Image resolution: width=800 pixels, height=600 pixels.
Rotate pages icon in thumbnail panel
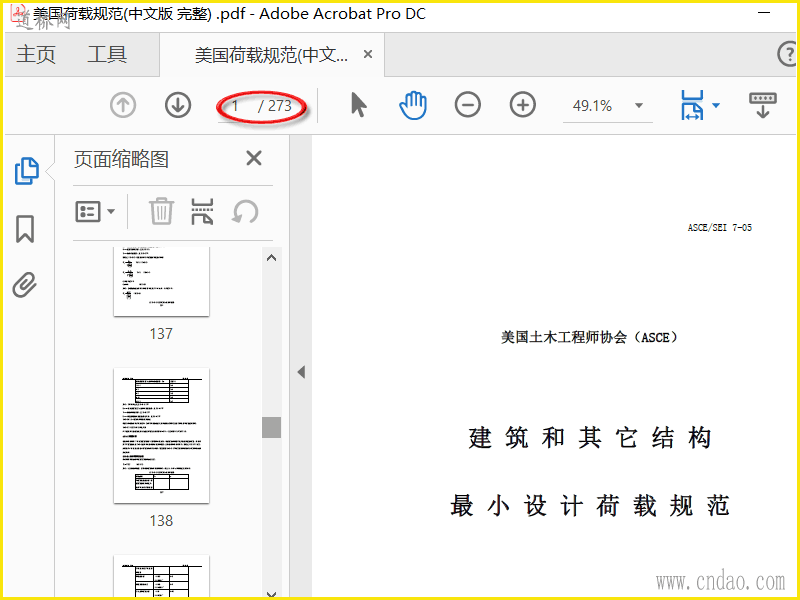245,211
